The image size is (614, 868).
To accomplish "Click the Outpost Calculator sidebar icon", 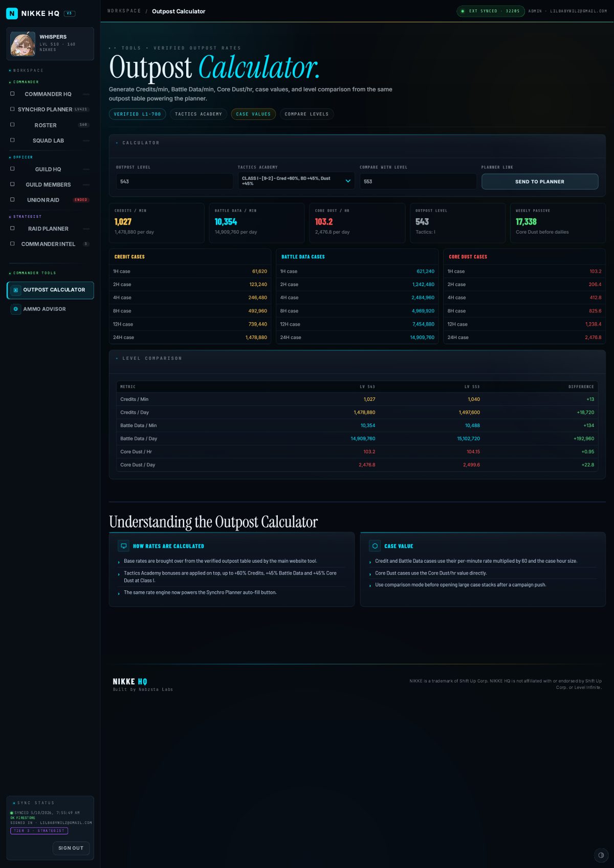I will 15,290.
